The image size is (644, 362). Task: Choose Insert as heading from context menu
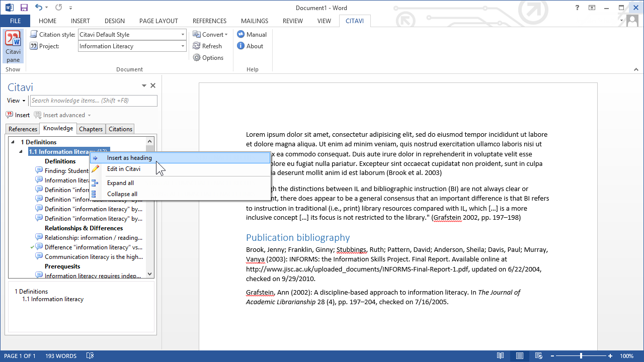[x=180, y=158]
